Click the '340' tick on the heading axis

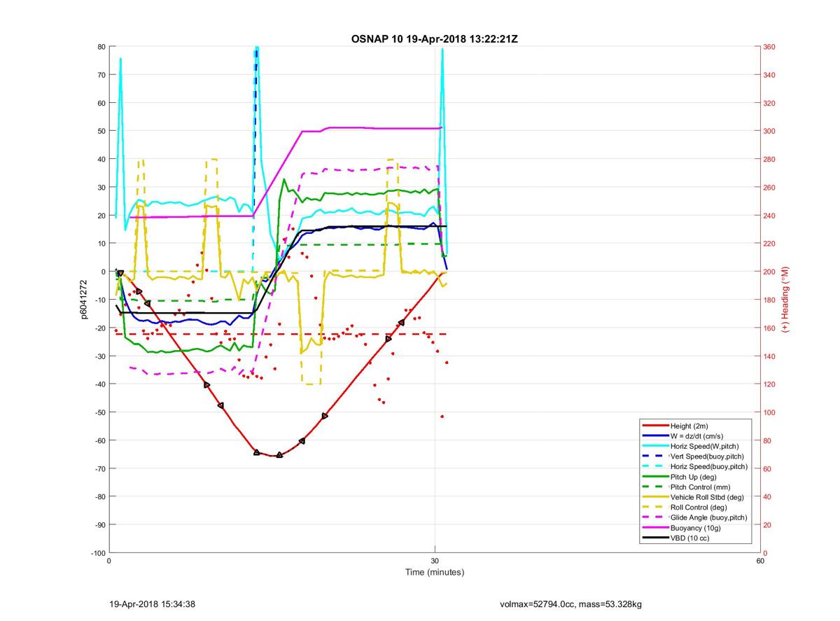770,75
